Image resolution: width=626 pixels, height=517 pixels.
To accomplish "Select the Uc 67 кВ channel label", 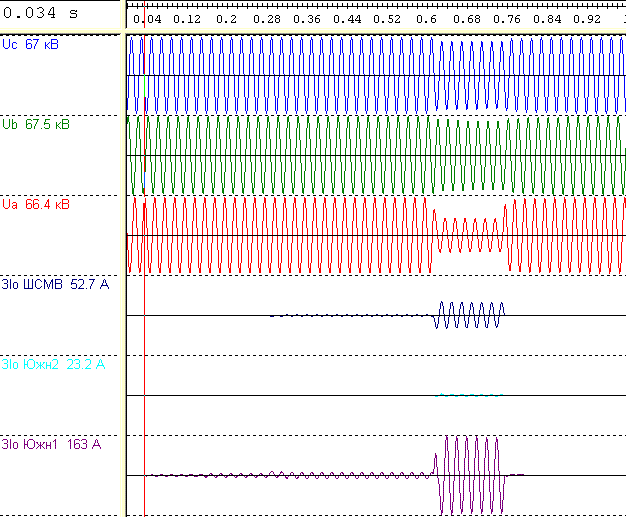I will 30,44.
